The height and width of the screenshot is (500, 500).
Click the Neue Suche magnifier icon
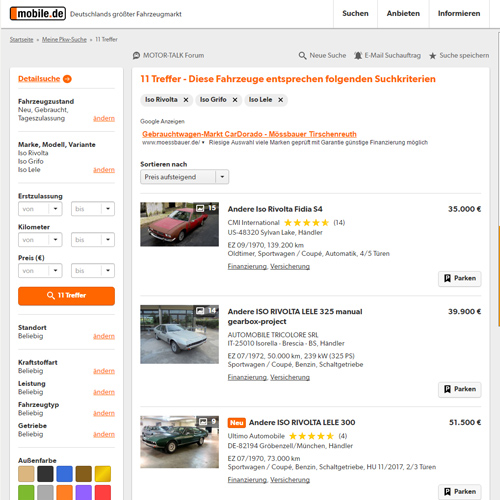click(x=302, y=55)
